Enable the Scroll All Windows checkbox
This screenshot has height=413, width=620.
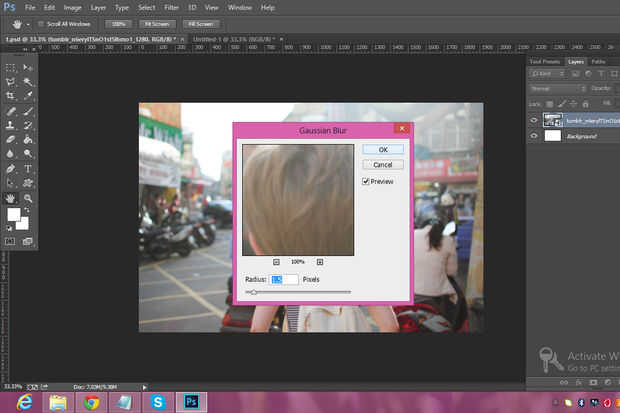[x=41, y=22]
